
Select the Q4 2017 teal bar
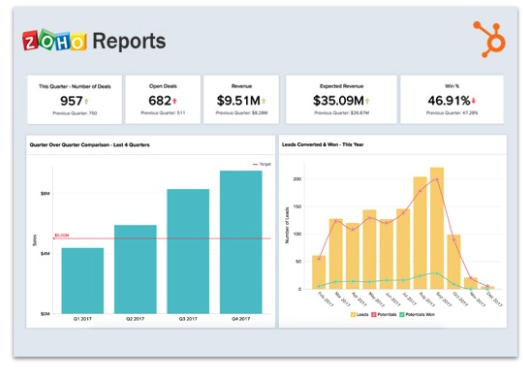[241, 242]
